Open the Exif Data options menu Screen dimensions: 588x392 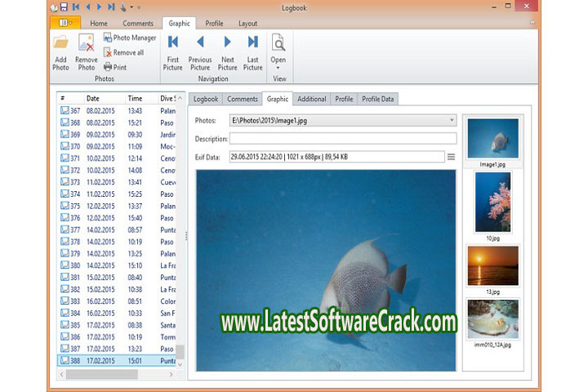point(451,157)
